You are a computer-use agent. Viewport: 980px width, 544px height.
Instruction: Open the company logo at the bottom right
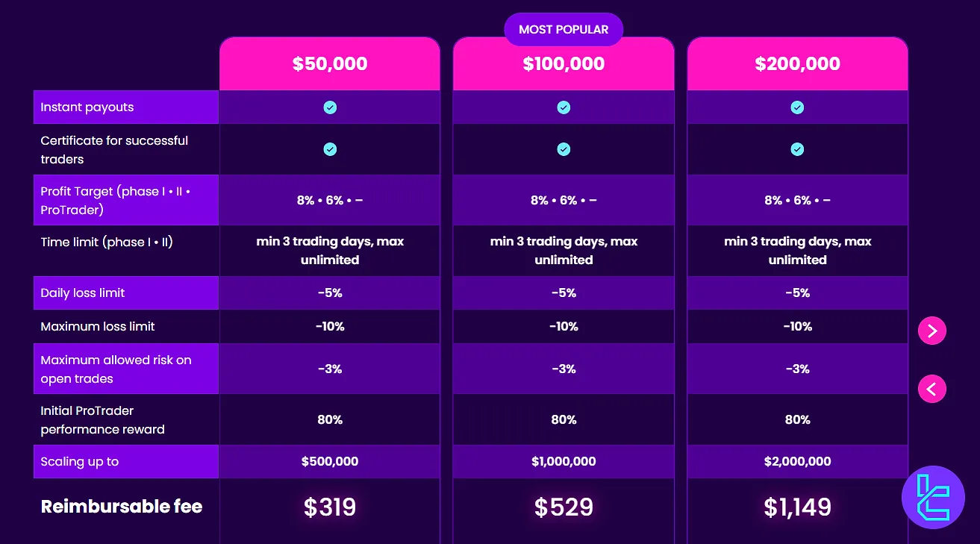point(933,497)
